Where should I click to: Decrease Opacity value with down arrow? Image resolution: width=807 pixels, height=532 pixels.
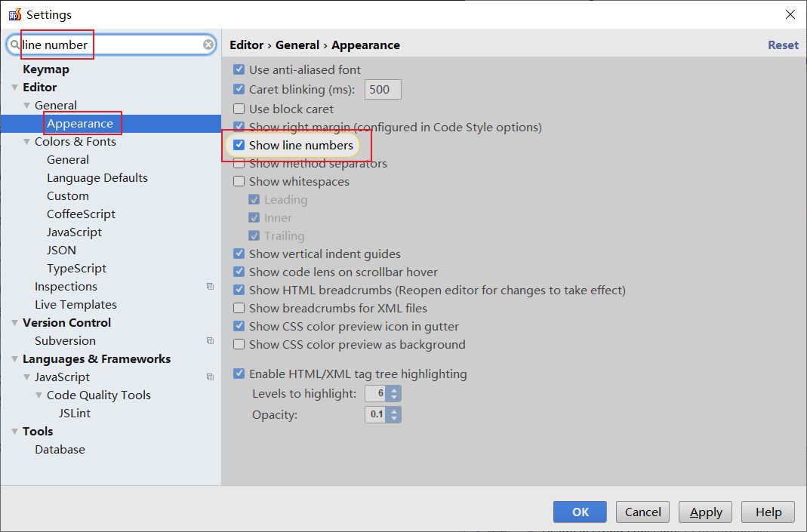(395, 418)
